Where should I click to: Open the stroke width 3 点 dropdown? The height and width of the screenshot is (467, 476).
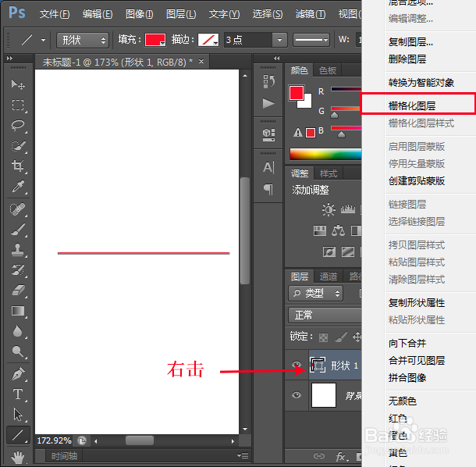click(x=279, y=40)
